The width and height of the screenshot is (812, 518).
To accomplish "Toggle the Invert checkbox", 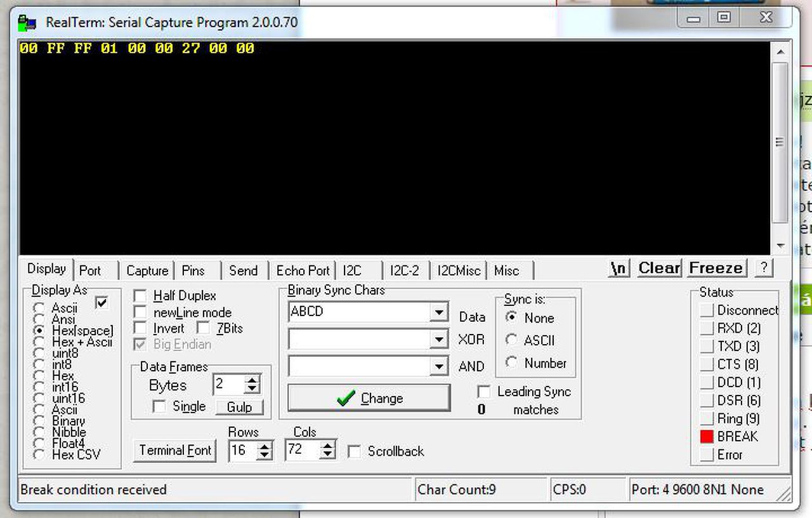I will (141, 328).
